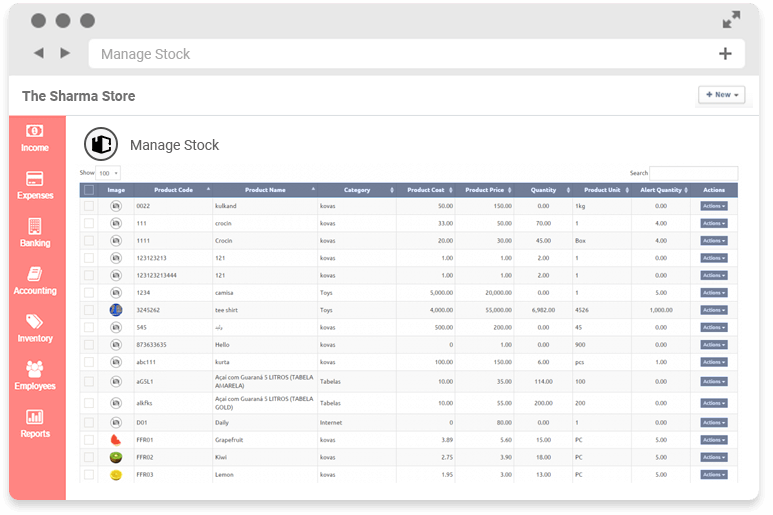Select the checkbox for the Kiwi row
Image resolution: width=773 pixels, height=515 pixels.
[89, 457]
